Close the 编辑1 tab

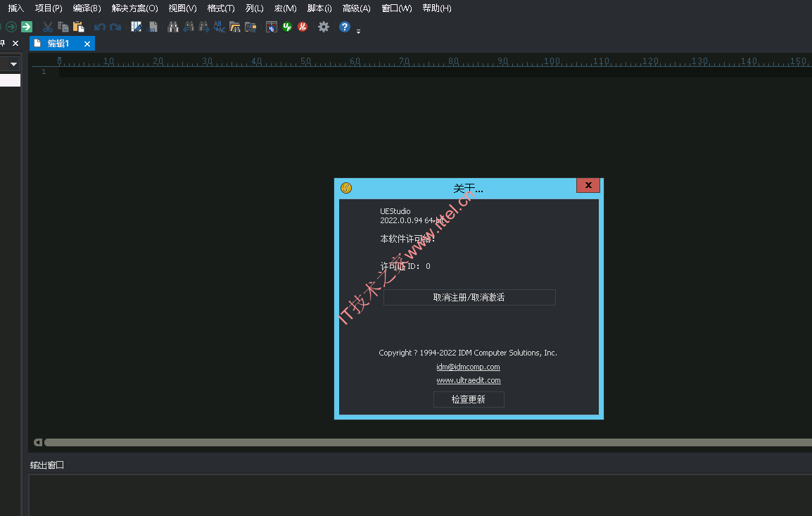point(87,44)
